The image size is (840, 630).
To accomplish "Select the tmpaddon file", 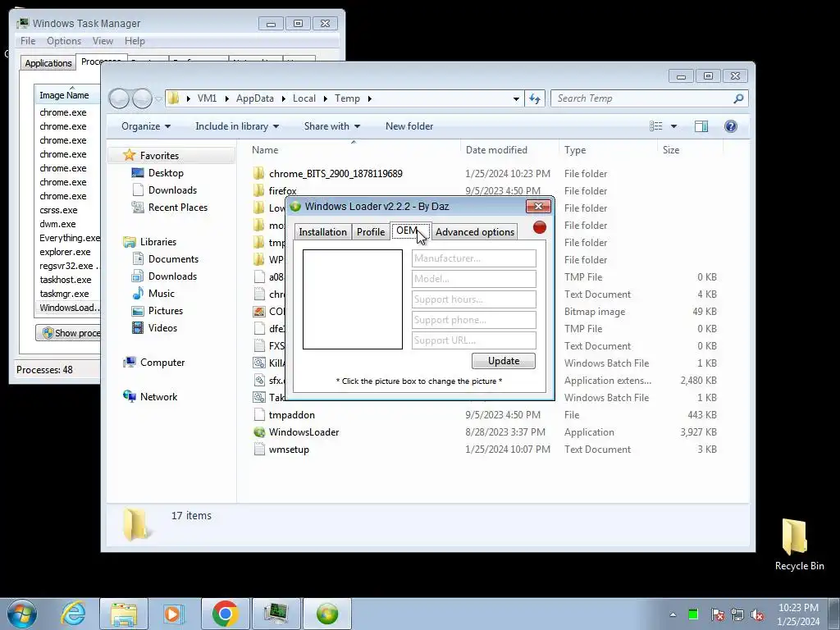I will click(291, 415).
